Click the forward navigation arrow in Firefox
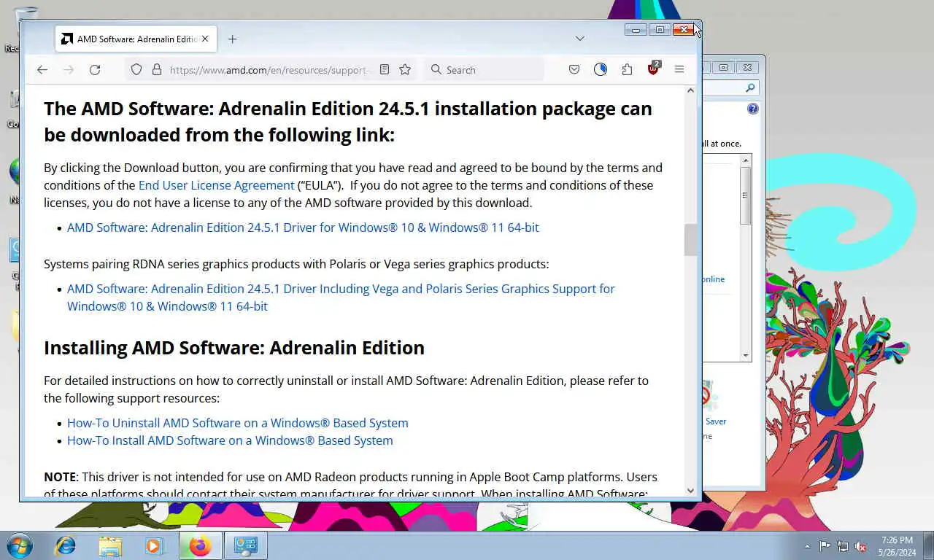This screenshot has width=934, height=560. point(69,70)
